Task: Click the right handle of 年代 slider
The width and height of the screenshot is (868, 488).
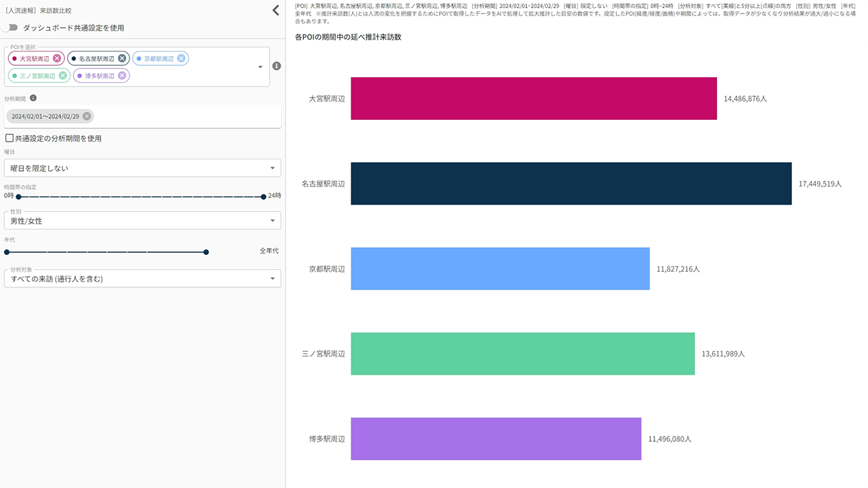Action: tap(206, 252)
